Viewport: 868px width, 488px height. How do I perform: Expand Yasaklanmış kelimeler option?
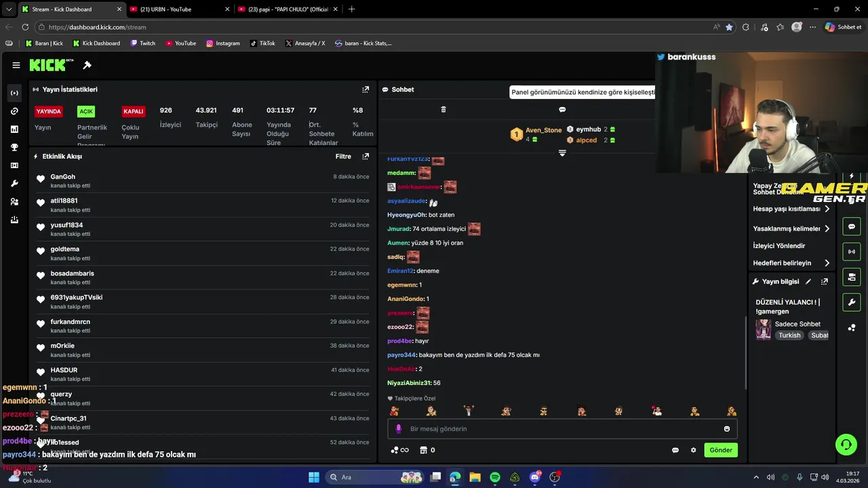pyautogui.click(x=791, y=229)
